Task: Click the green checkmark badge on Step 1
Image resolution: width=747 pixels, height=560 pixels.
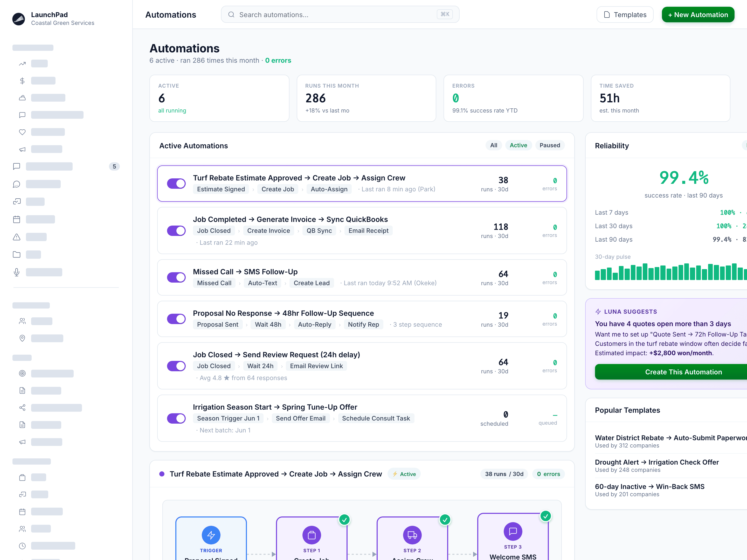Action: click(x=344, y=520)
